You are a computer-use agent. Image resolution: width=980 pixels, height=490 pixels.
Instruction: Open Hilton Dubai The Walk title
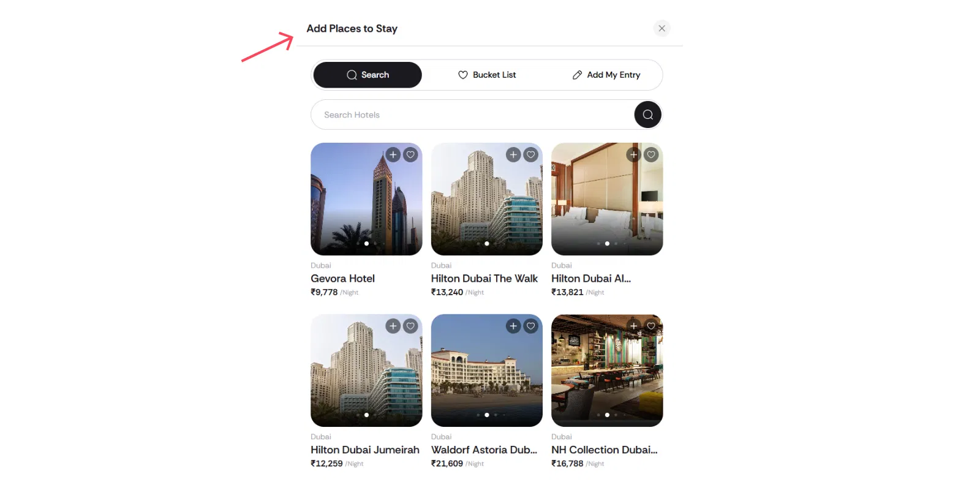(484, 279)
